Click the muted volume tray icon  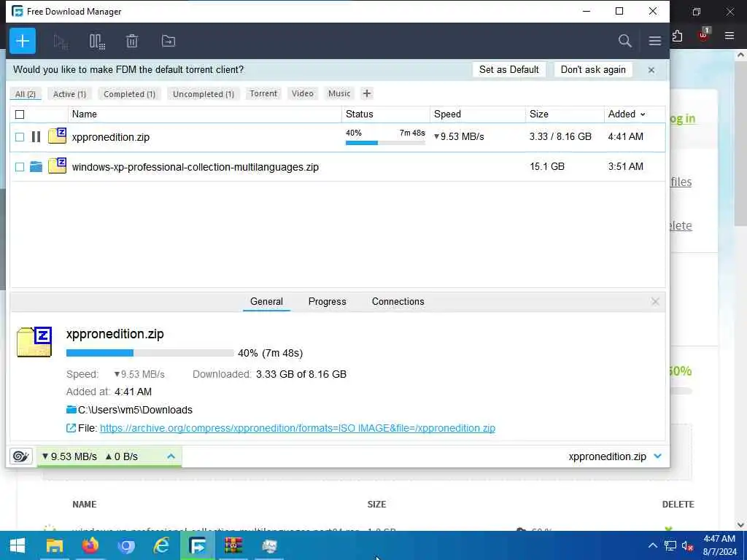(x=687, y=545)
